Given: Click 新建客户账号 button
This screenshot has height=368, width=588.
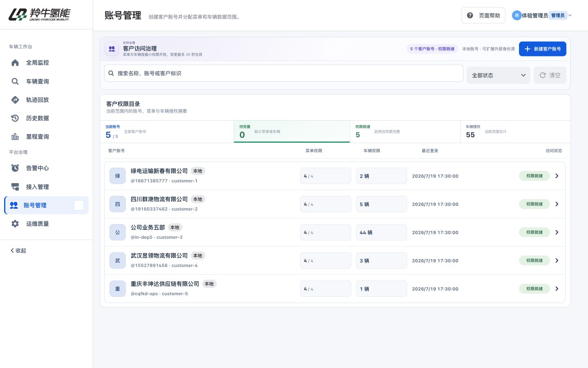Looking at the screenshot, I should [543, 49].
